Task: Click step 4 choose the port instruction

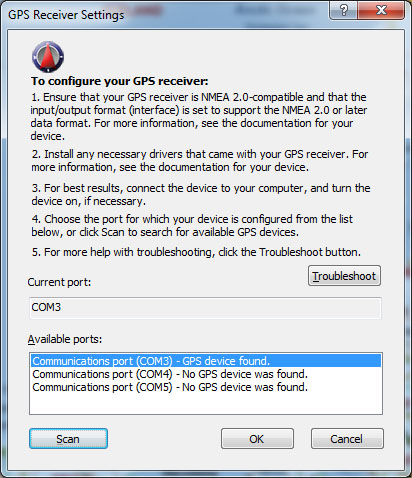Action: pos(192,225)
